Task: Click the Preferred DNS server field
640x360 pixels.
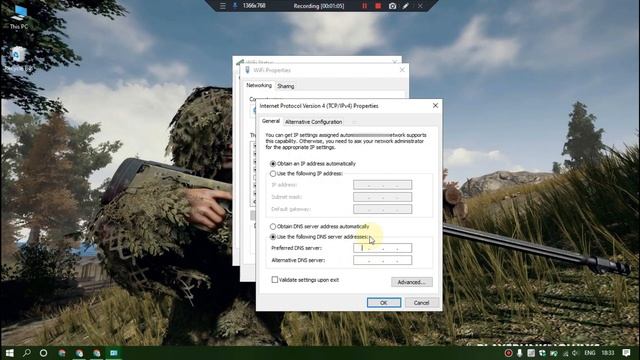Action: (x=382, y=248)
